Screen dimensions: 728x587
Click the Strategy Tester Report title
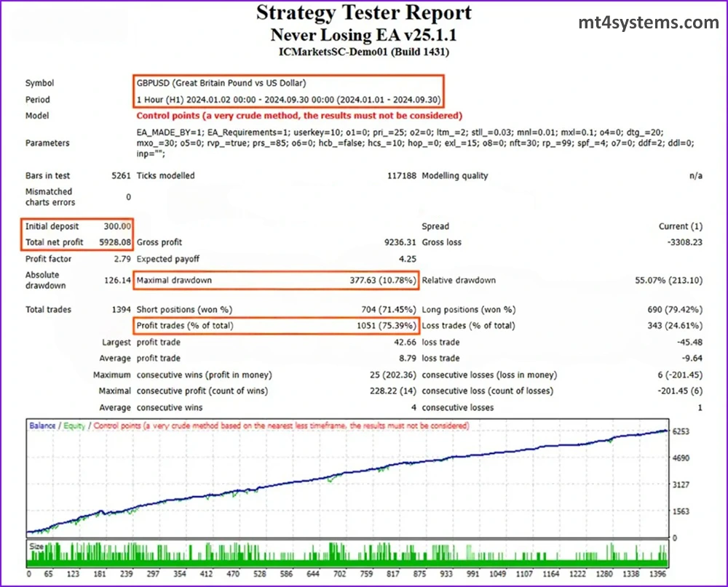point(363,13)
